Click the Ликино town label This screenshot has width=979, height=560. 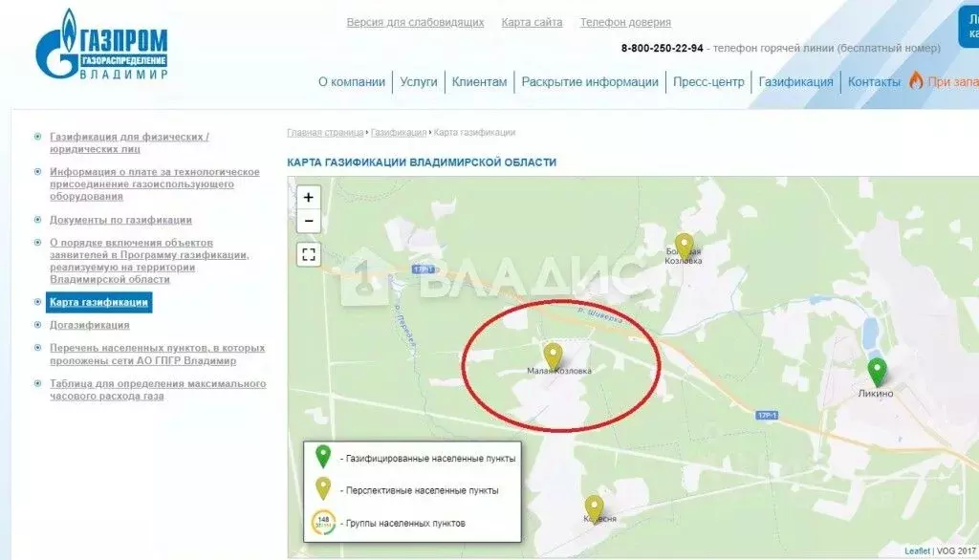pyautogui.click(x=876, y=394)
